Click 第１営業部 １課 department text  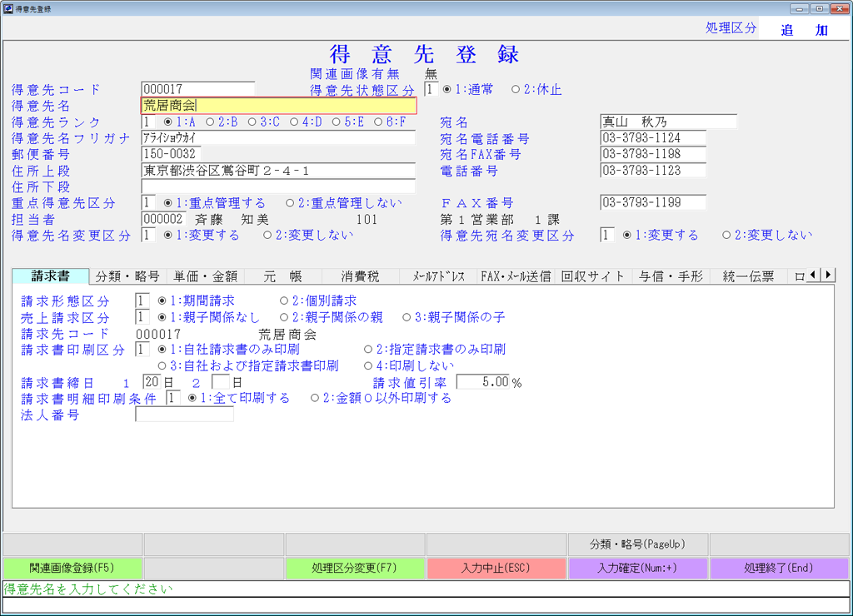500,220
